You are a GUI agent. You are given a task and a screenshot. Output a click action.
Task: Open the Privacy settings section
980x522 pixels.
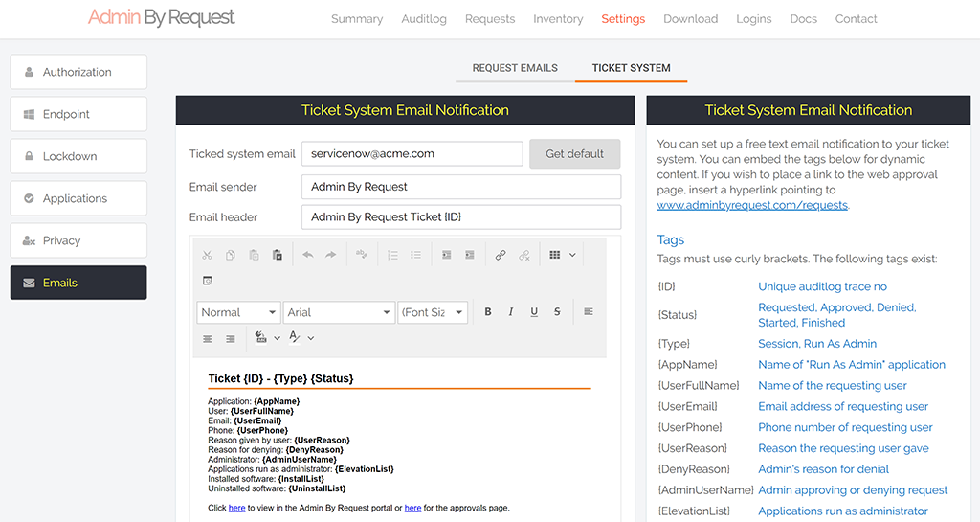tap(78, 240)
